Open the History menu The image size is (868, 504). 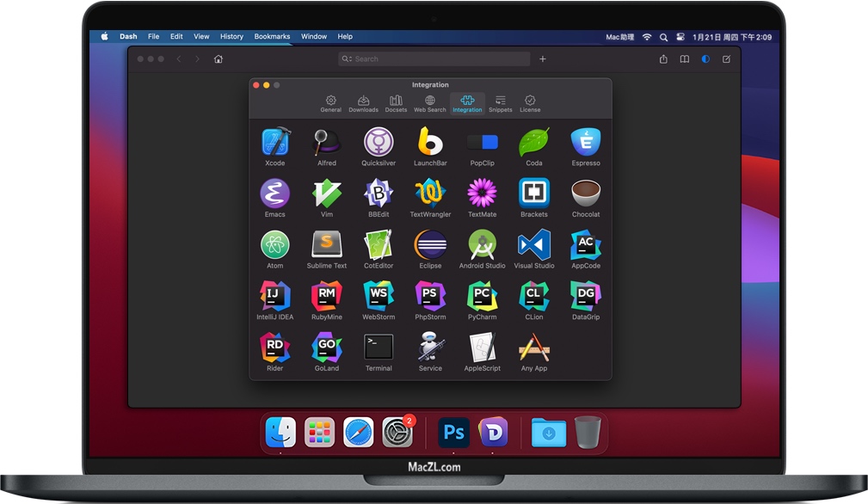click(x=231, y=36)
